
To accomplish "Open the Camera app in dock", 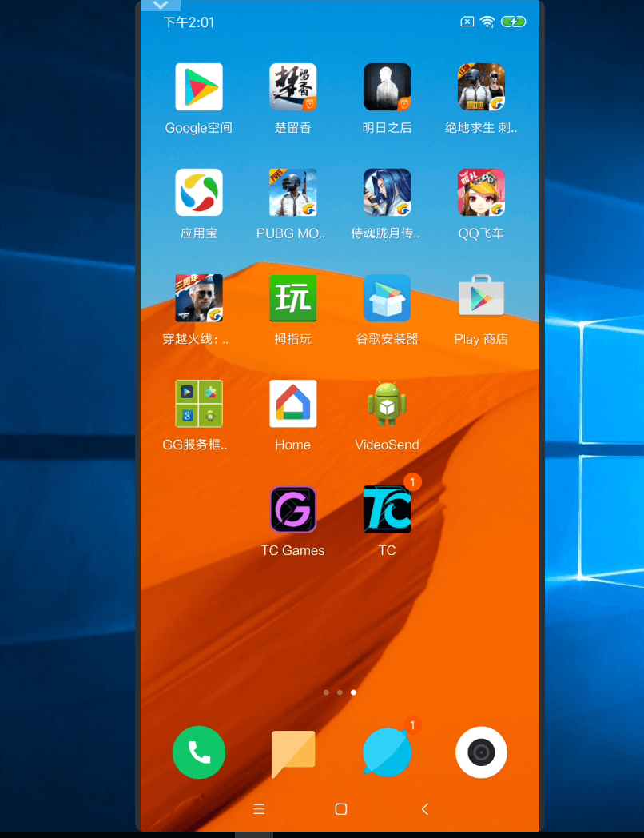I will [481, 752].
